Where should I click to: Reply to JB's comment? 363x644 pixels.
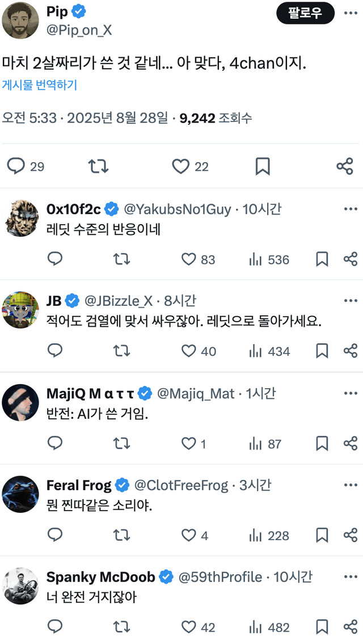pyautogui.click(x=54, y=351)
